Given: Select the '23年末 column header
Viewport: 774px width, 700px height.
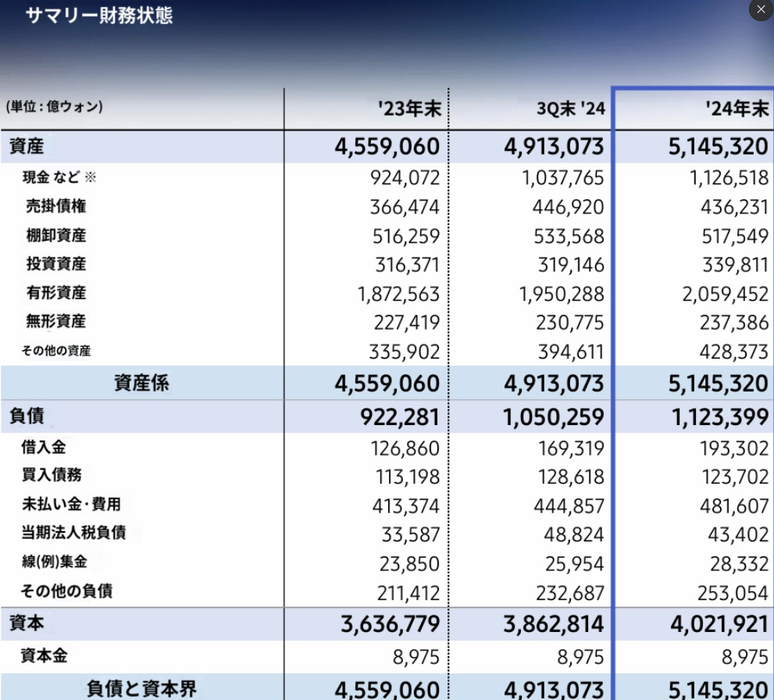Looking at the screenshot, I should (409, 109).
